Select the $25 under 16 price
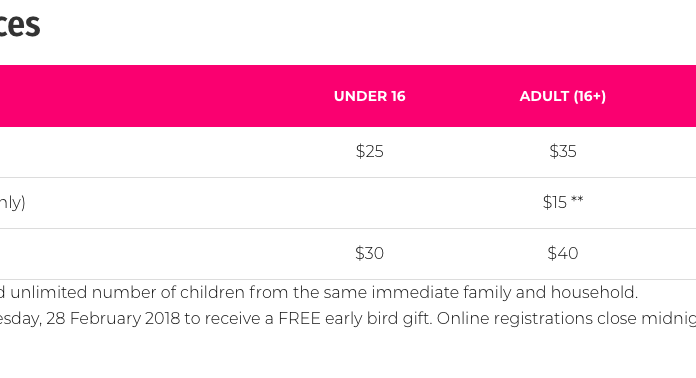 369,152
